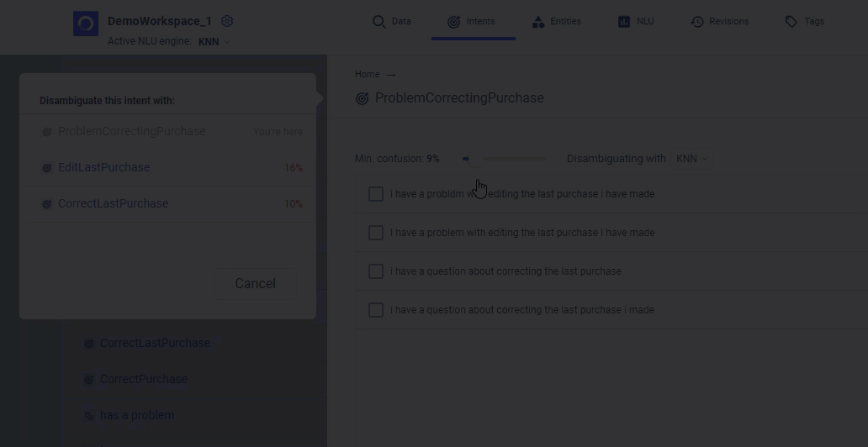Click the EditLastPurchase intent icon in popup

tap(47, 168)
